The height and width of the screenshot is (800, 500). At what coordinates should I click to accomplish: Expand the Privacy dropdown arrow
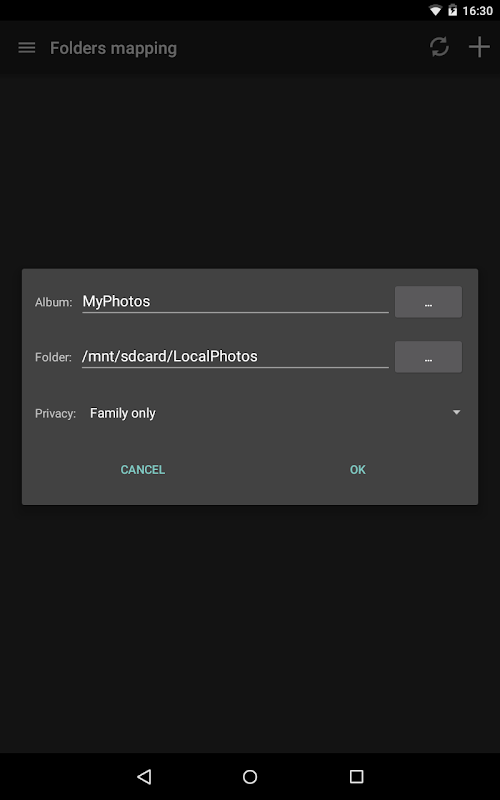coord(456,412)
